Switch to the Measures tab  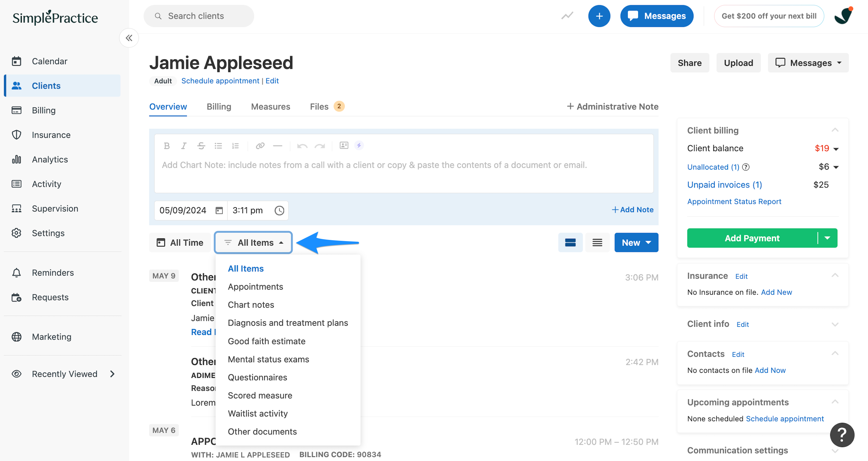(270, 107)
